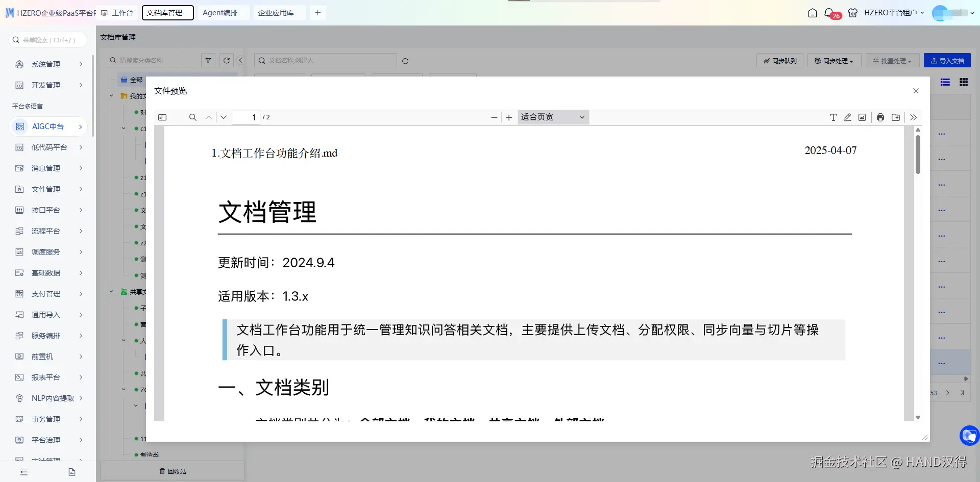
Task: Toggle the PDF viewer sidebar
Action: [162, 117]
